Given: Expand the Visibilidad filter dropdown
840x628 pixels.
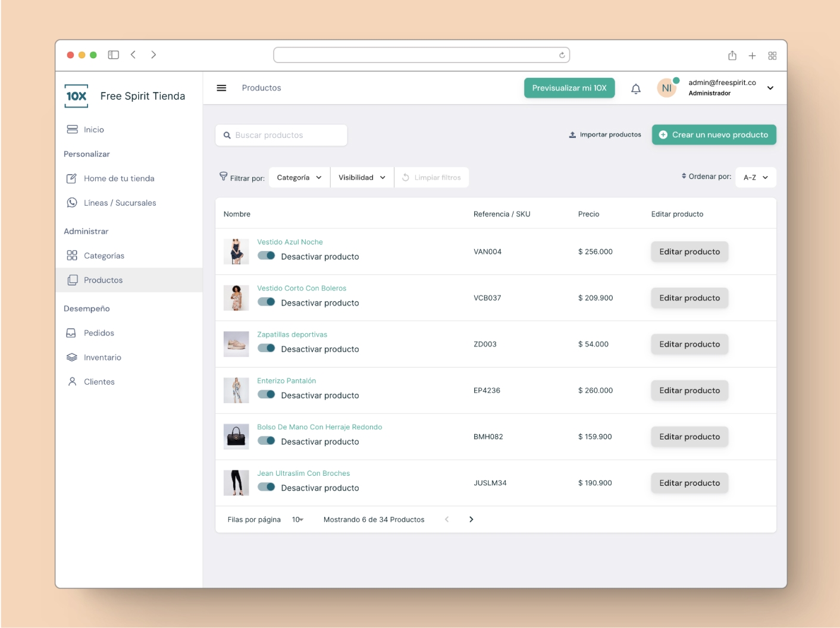Looking at the screenshot, I should [x=362, y=177].
